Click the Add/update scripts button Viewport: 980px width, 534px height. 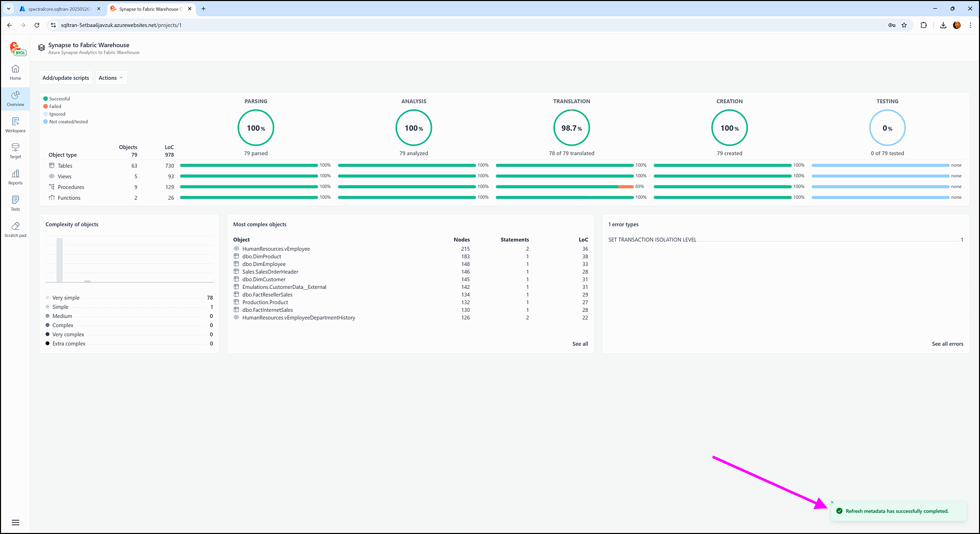[x=66, y=78]
